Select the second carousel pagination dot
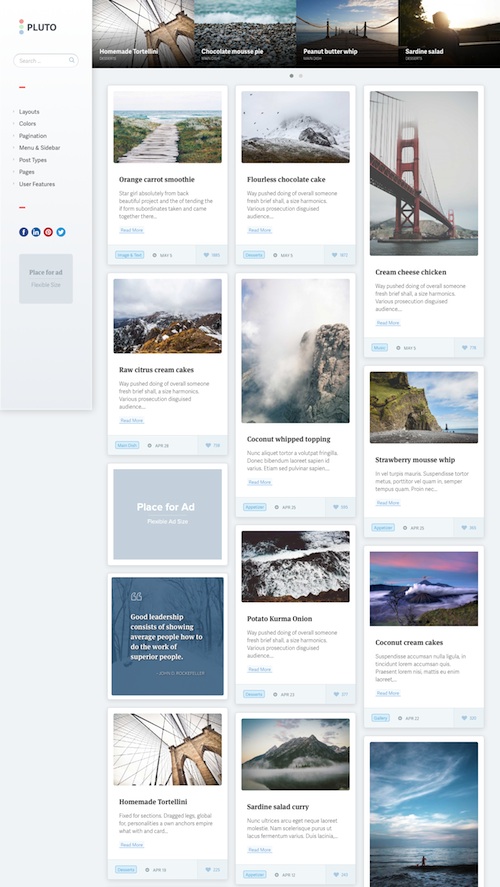The width and height of the screenshot is (500, 887). (x=301, y=75)
